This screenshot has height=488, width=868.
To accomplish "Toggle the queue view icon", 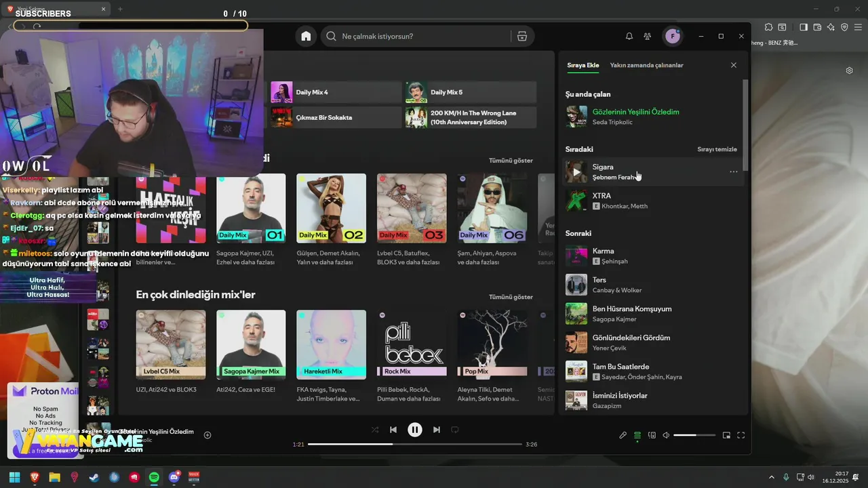I will [637, 435].
